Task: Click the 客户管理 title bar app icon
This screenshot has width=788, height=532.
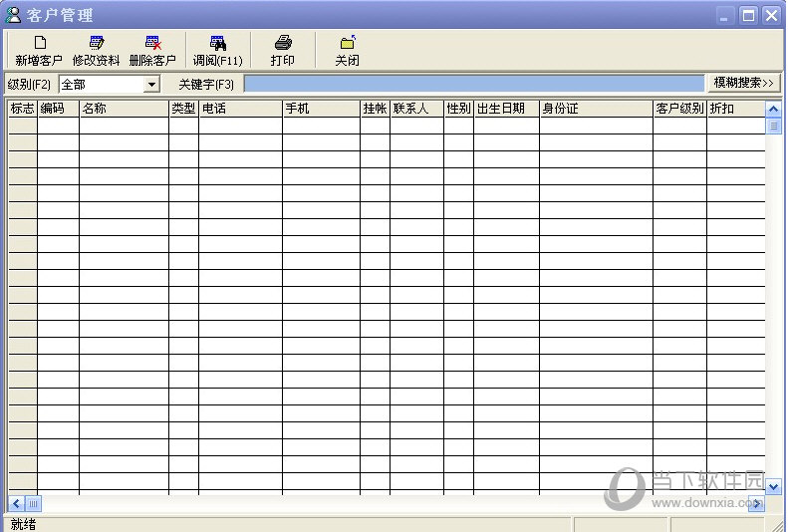Action: (13, 15)
